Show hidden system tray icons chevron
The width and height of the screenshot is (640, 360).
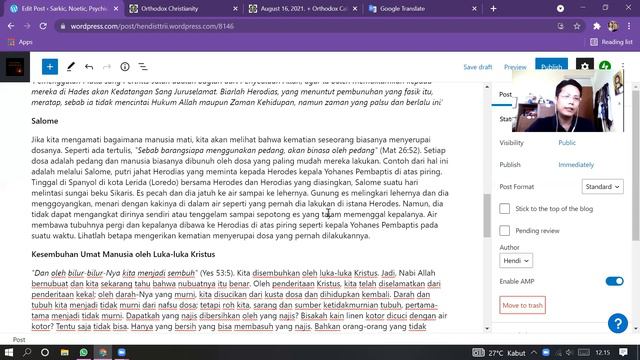534,353
